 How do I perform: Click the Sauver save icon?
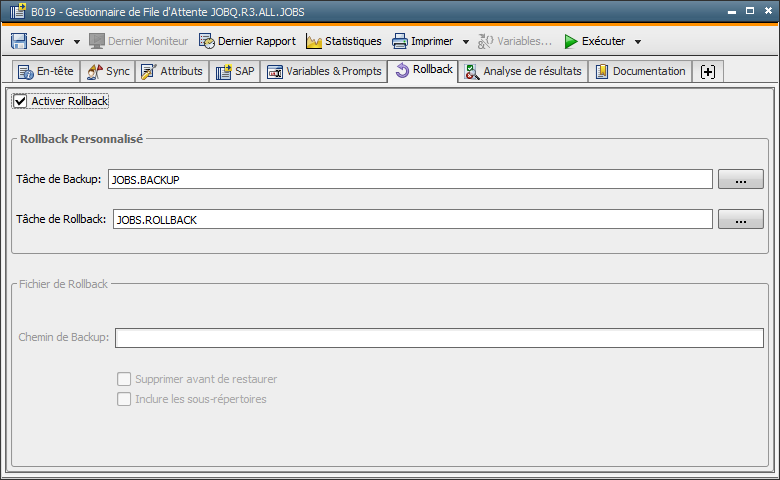(x=19, y=41)
